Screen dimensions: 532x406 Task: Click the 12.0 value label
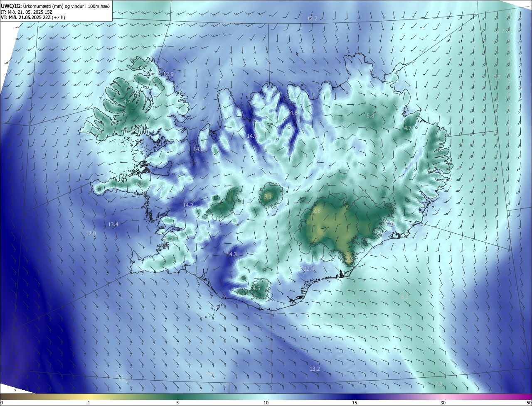point(91,233)
